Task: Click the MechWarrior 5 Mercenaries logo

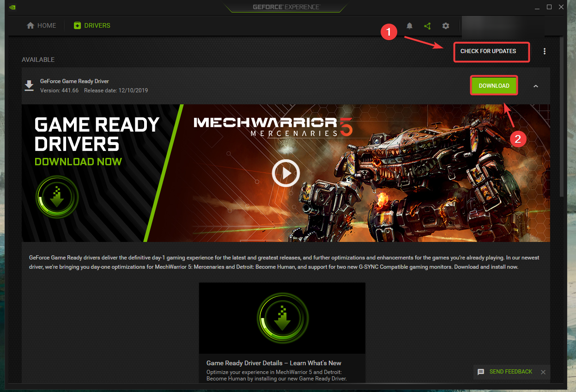Action: [x=273, y=127]
